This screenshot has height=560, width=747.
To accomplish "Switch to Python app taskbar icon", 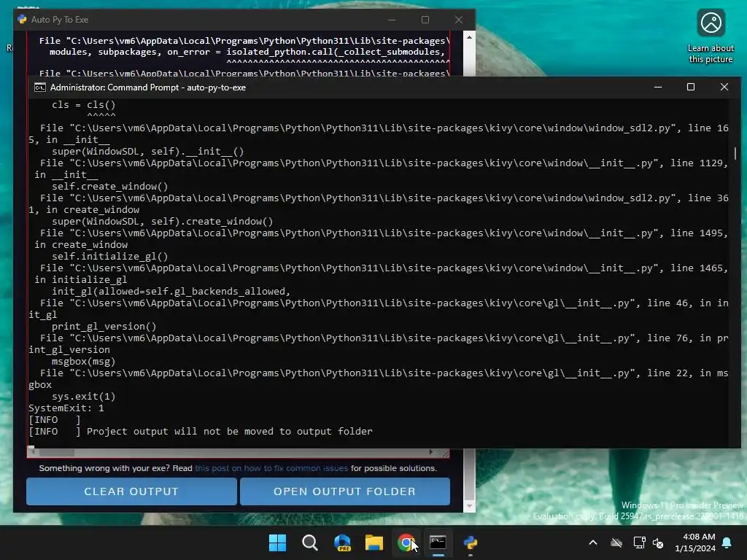I will tap(471, 542).
